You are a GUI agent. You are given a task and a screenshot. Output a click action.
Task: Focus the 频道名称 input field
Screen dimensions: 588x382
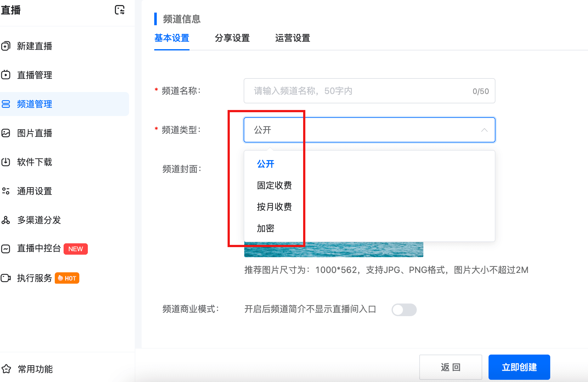[370, 91]
